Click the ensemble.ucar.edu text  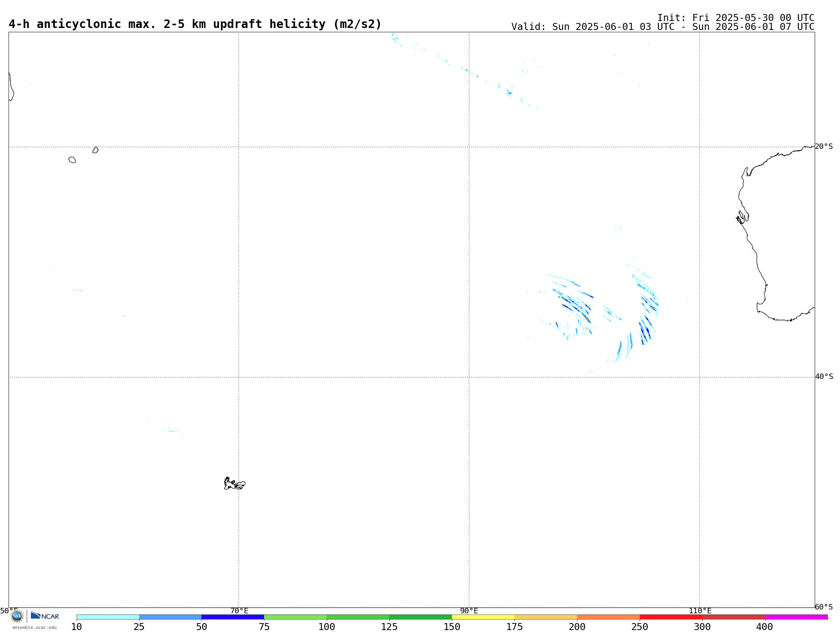point(35,627)
